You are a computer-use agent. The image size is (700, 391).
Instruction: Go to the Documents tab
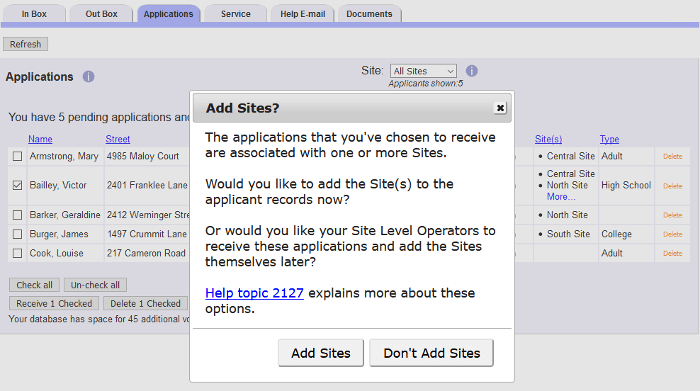point(369,14)
